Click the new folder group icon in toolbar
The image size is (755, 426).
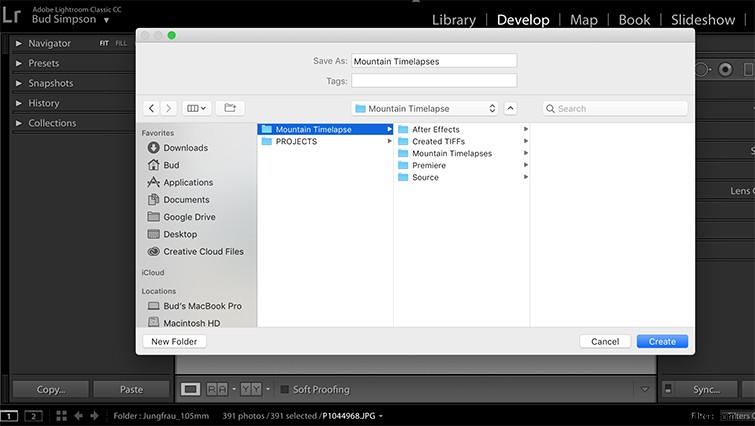229,108
